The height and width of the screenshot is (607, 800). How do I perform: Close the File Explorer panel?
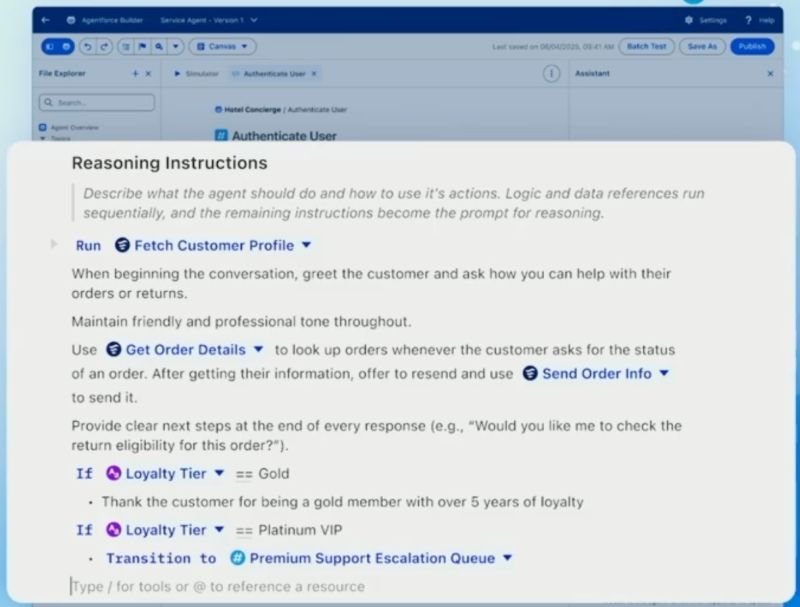tap(148, 73)
